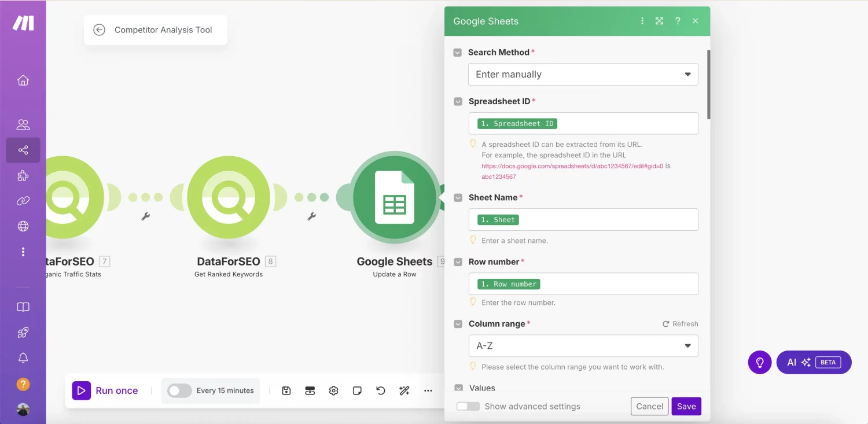The height and width of the screenshot is (424, 868).
Task: Click the wrench between DataForSEO 8 and Sheets
Action: click(x=311, y=216)
